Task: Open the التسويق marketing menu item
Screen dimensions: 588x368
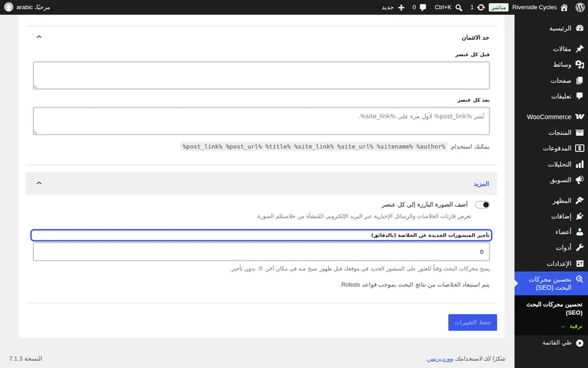Action: point(551,180)
